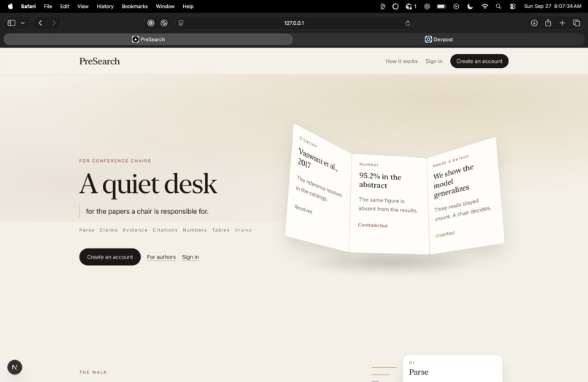Expand sidebar options dropdown chevron

pos(23,23)
